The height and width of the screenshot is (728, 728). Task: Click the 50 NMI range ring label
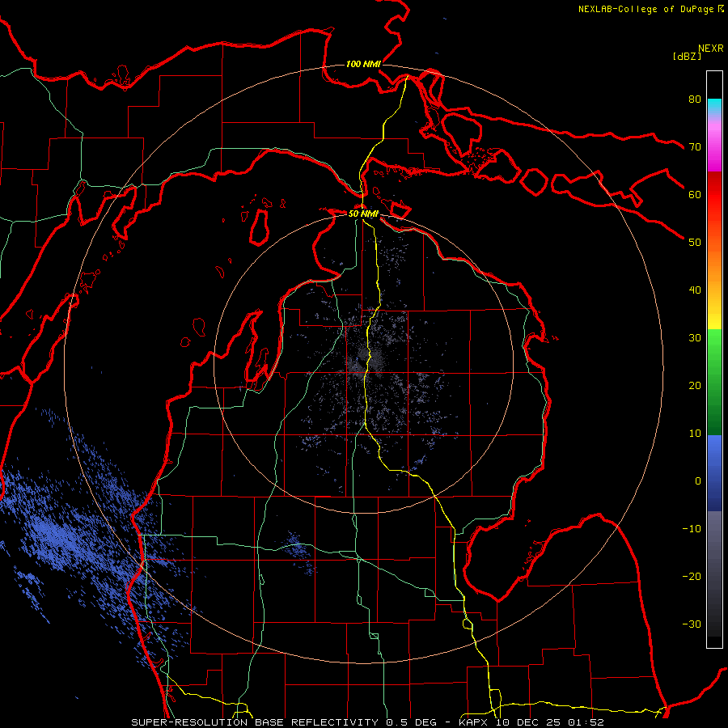pos(363,214)
